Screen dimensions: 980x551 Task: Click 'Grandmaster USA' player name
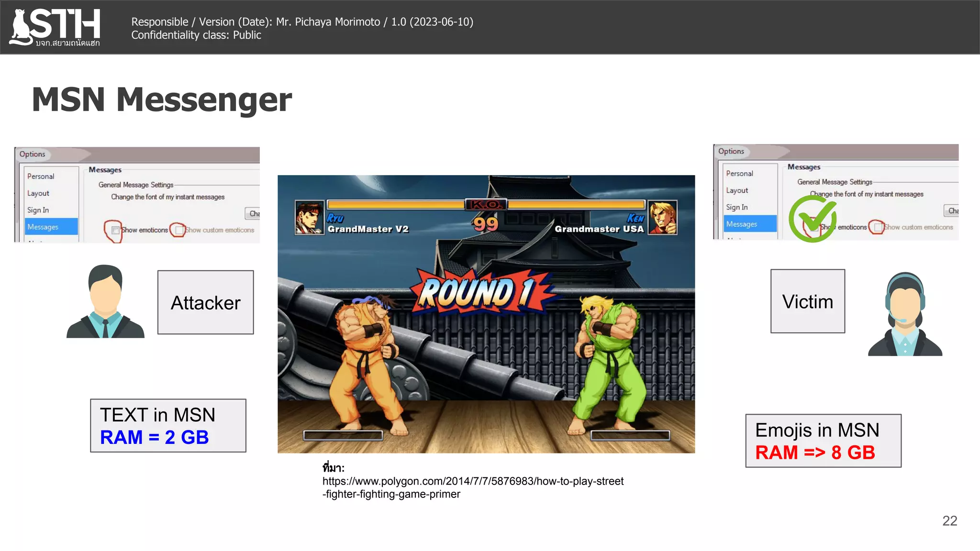pyautogui.click(x=599, y=229)
